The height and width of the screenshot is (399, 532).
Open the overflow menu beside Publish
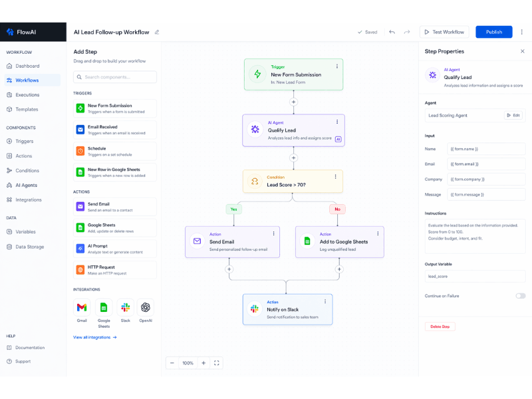tap(523, 31)
